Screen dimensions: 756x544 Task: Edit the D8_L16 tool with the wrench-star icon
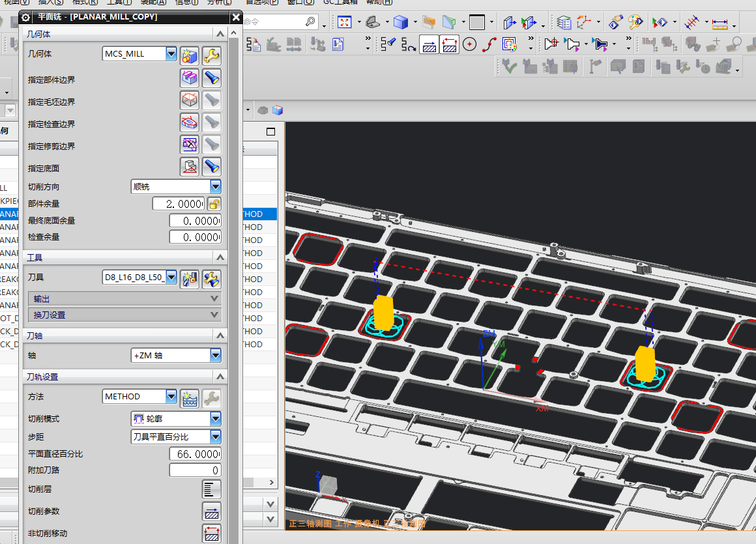click(x=212, y=279)
